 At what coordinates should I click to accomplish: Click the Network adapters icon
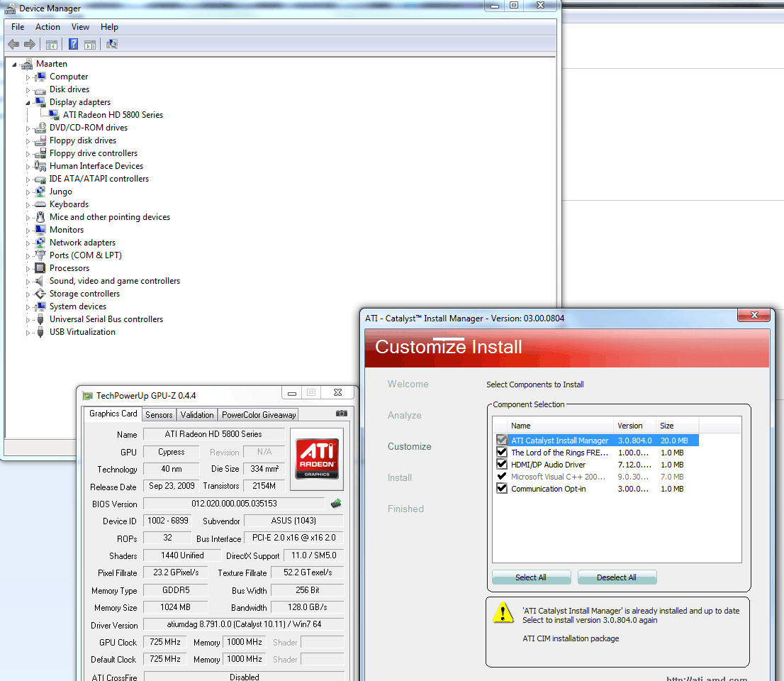[x=40, y=243]
